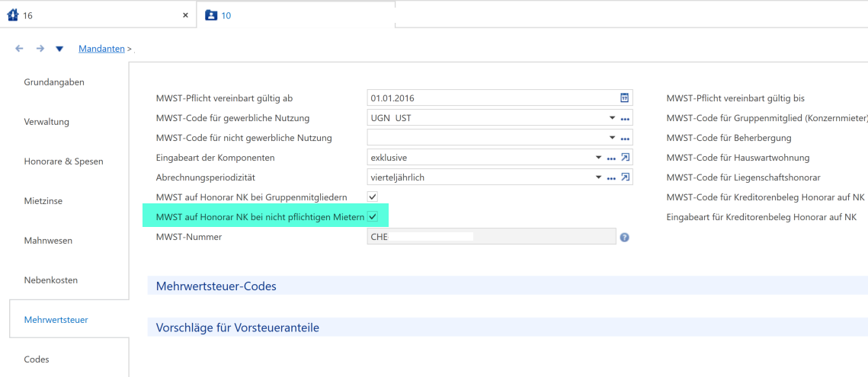Click three dots next to UGN UST field
Image resolution: width=868 pixels, height=377 pixels.
625,119
